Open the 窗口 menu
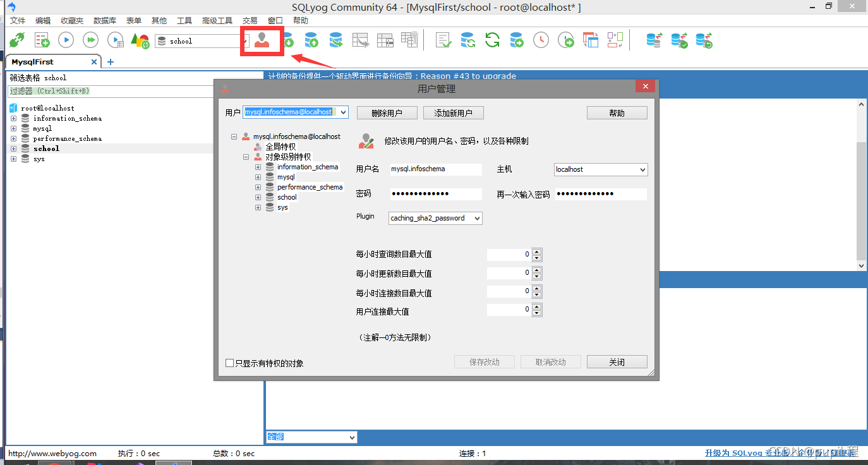 point(275,21)
